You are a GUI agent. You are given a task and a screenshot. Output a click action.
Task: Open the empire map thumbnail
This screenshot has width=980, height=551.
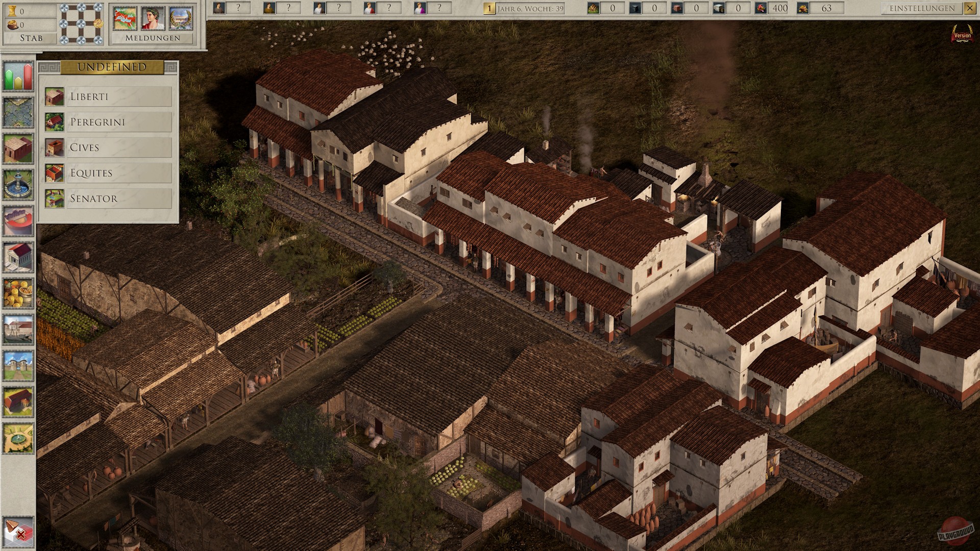point(125,18)
